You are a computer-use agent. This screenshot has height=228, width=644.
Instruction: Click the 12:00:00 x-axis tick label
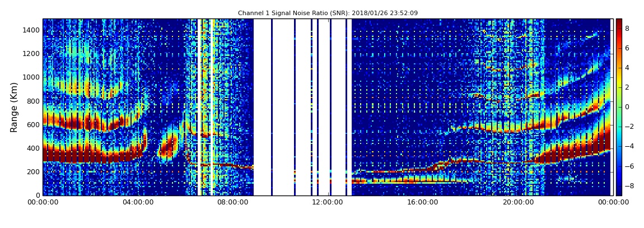328,202
